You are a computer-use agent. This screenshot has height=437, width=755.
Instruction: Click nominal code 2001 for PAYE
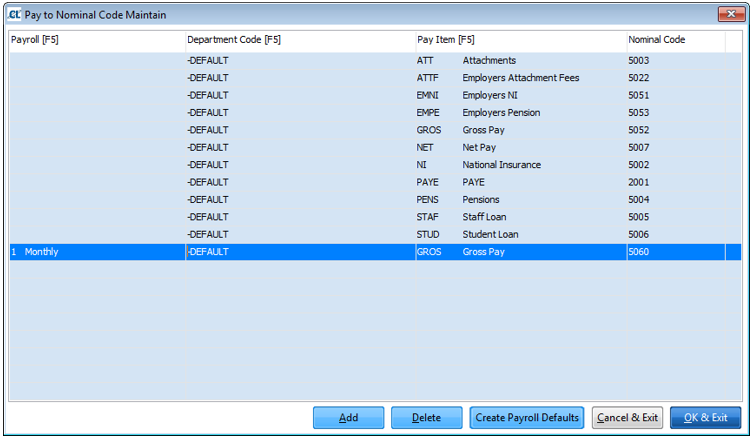[639, 183]
